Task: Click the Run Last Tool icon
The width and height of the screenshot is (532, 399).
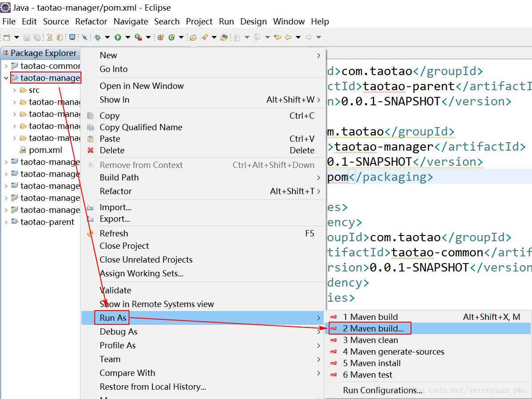Action: (138, 37)
